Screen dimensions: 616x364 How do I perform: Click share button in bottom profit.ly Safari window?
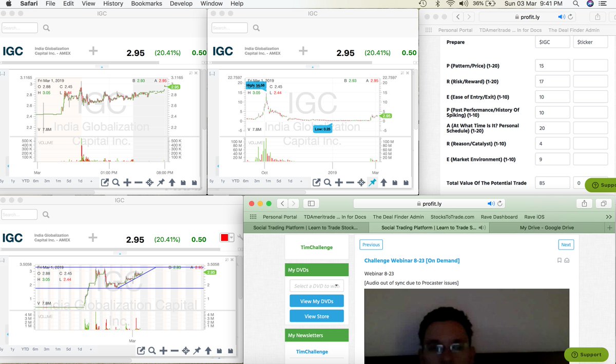(584, 203)
